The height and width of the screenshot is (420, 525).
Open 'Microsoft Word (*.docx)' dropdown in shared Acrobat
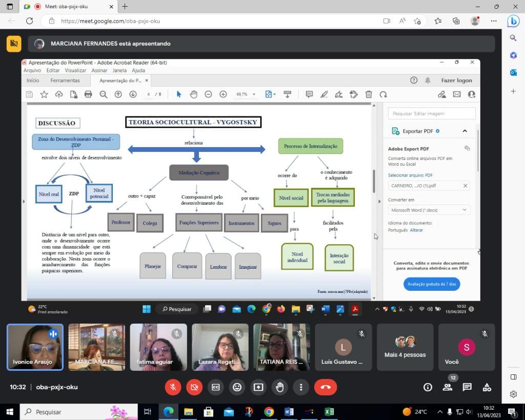pyautogui.click(x=429, y=210)
